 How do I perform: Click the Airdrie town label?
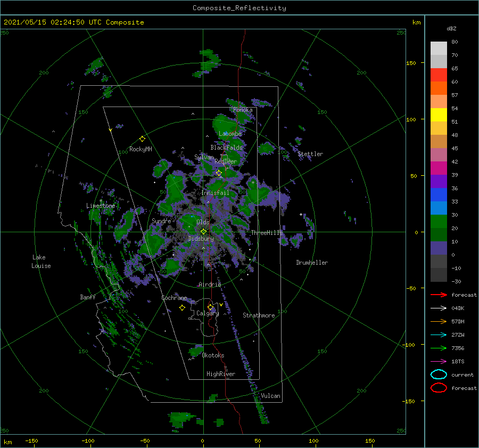[210, 284]
